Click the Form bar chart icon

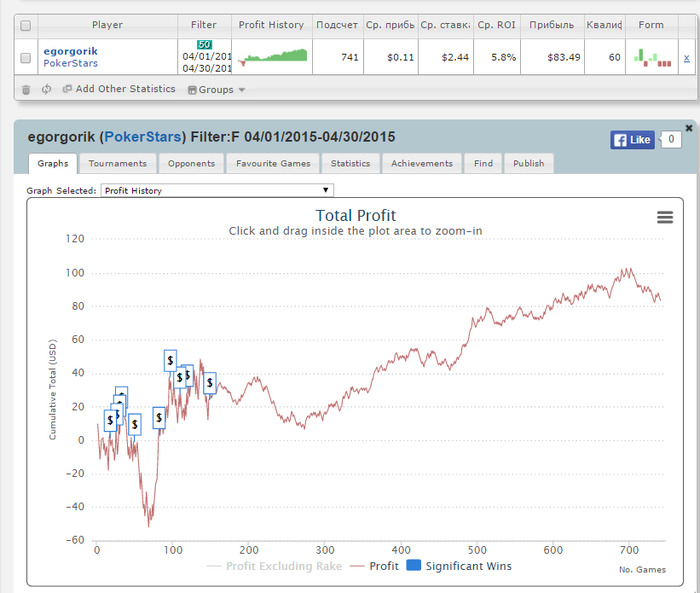(x=652, y=57)
